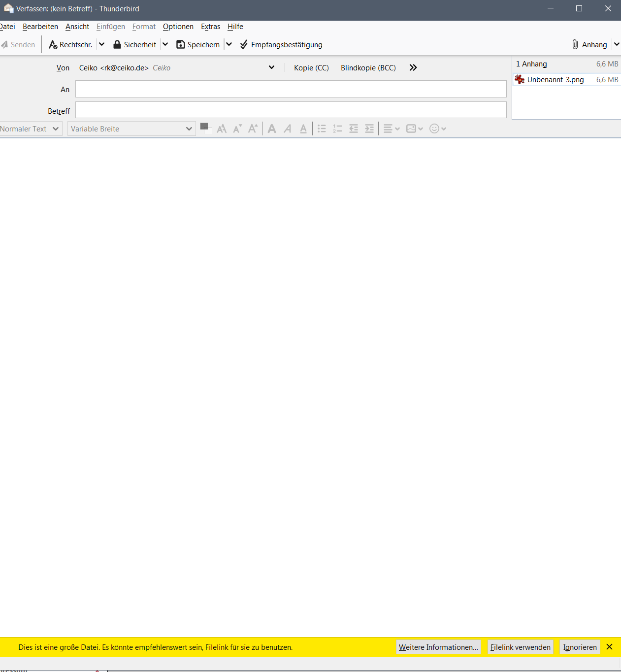Image resolution: width=621 pixels, height=672 pixels.
Task: Click the outdent icon
Action: tap(354, 129)
